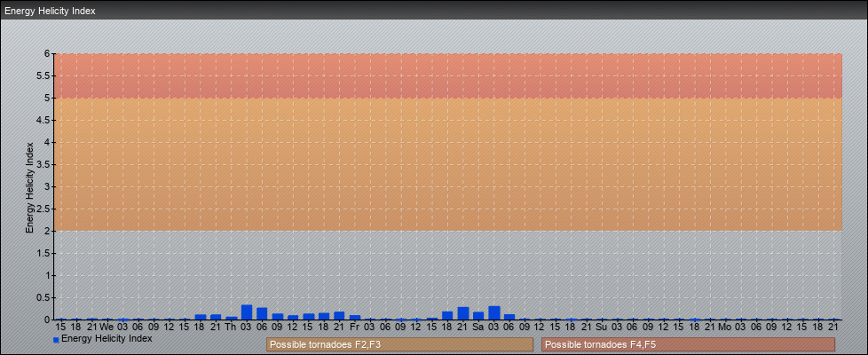Select the Possible tornadoes F2,F3 legend box
The height and width of the screenshot is (355, 868).
coord(399,344)
